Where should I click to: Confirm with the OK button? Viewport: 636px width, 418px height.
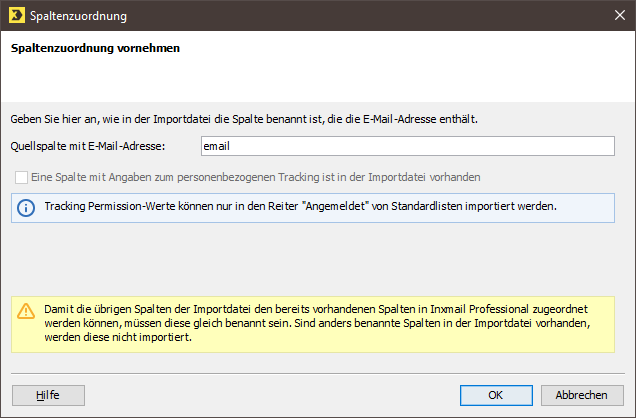click(496, 395)
